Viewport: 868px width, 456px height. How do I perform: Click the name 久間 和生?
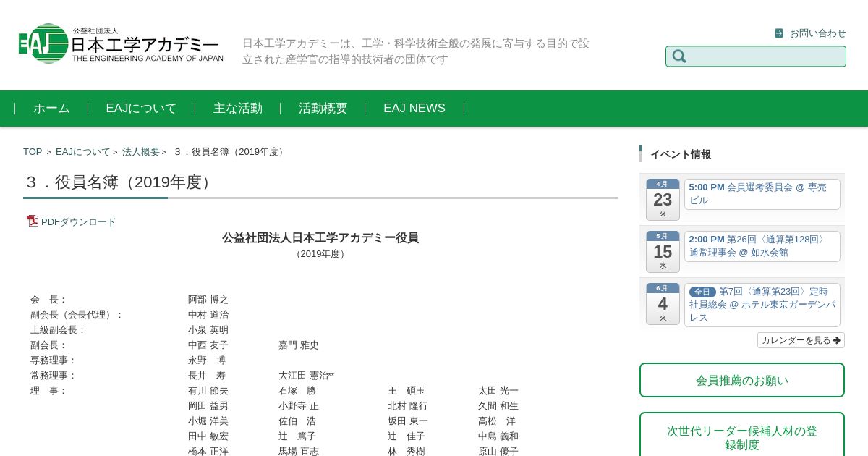[x=498, y=406]
